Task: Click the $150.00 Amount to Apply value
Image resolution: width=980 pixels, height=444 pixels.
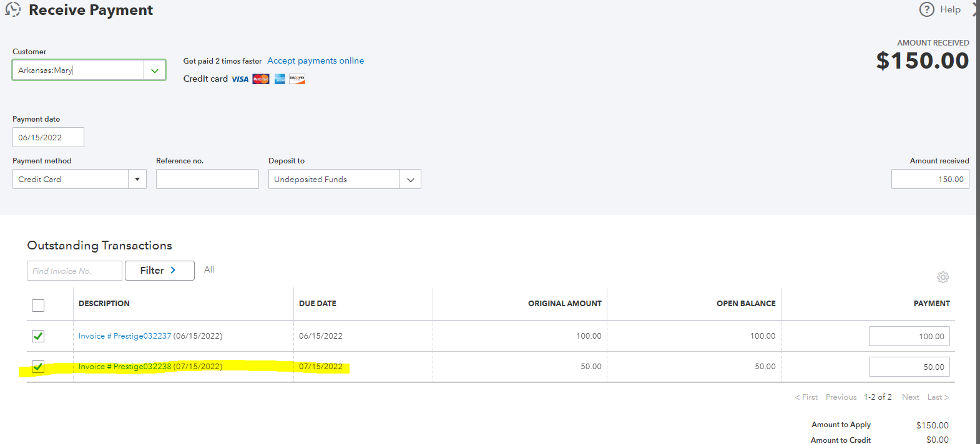Action: tap(933, 425)
